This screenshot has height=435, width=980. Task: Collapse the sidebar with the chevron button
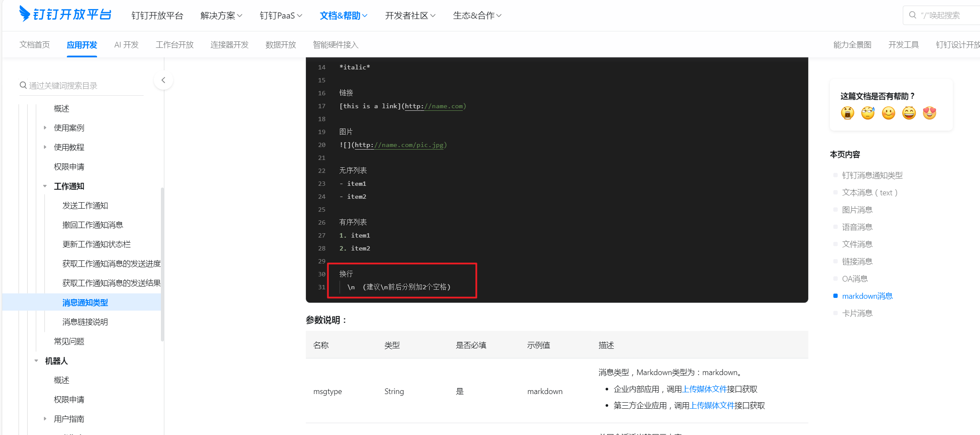(x=163, y=80)
